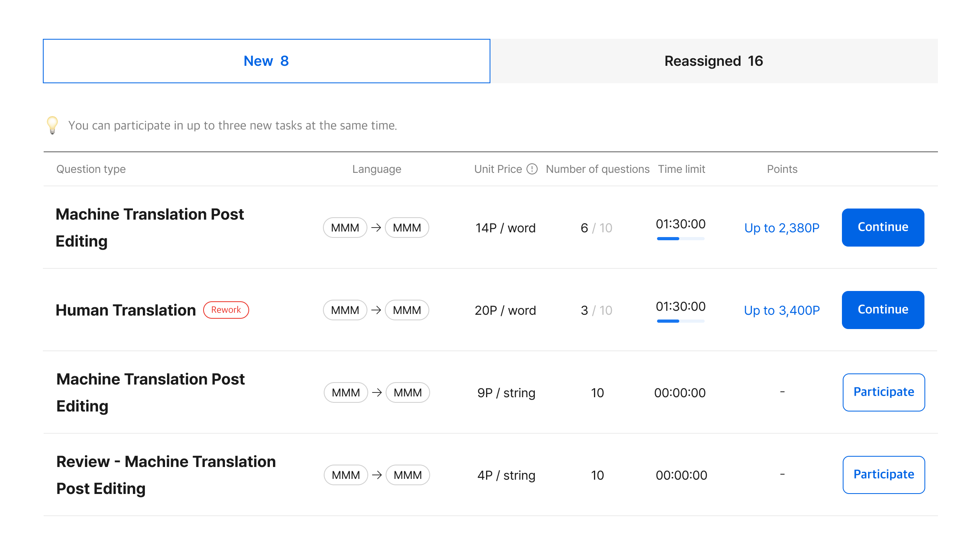The image size is (980, 555).
Task: Switch to the New 8 tab
Action: click(266, 61)
